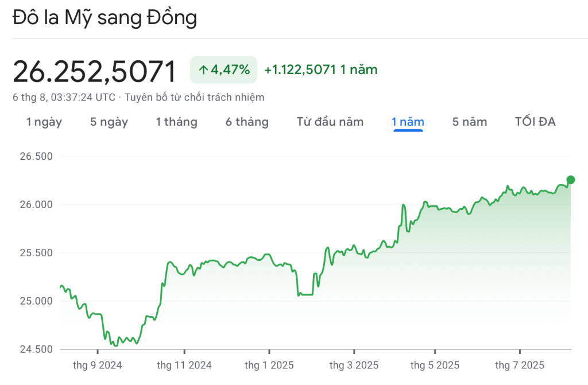
Task: Click the green up arrow in percentage badge
Action: coord(203,70)
